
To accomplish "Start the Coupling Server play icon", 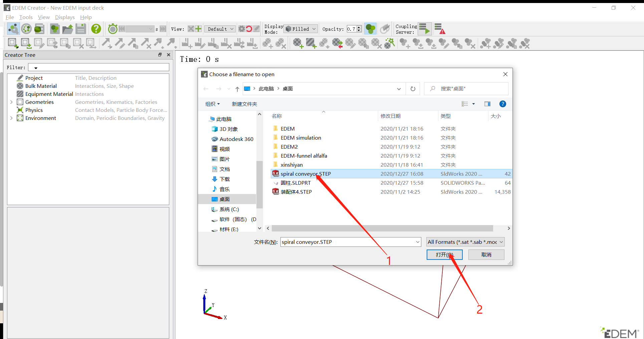I will coord(425,29).
